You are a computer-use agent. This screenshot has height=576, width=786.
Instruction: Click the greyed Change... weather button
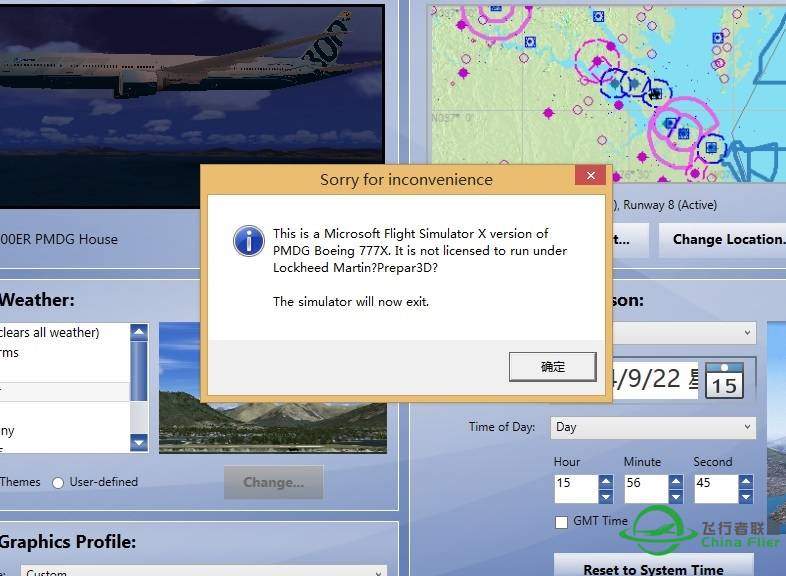273,482
